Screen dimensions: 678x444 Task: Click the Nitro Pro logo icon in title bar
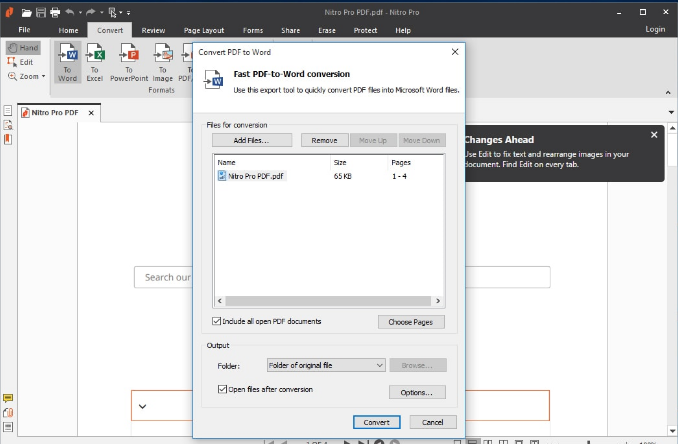[9, 13]
